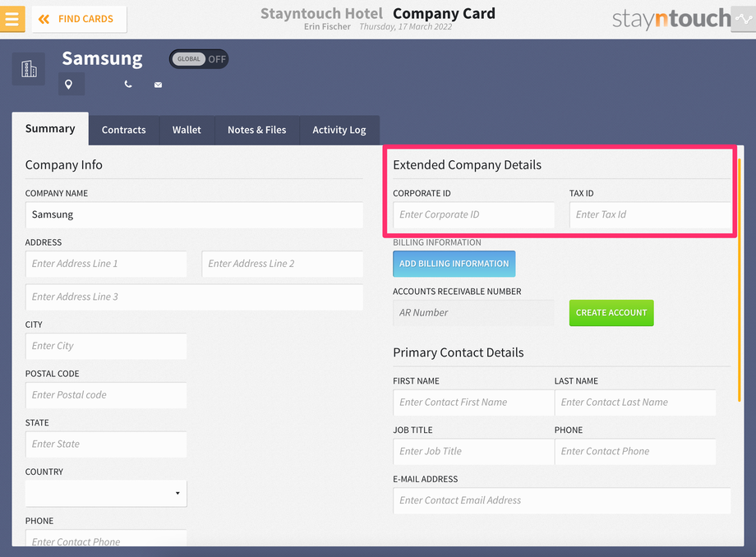Click the Tax ID field

click(x=650, y=215)
